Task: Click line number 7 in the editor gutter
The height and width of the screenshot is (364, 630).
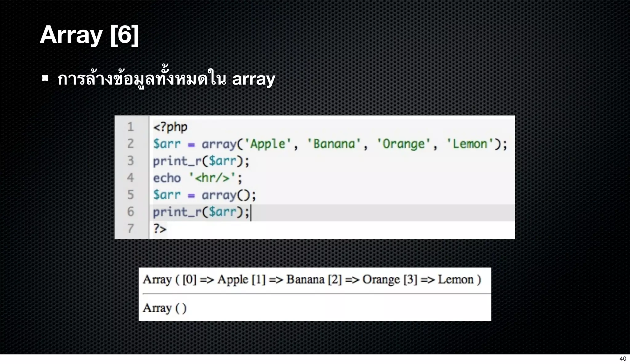Action: [x=131, y=229]
